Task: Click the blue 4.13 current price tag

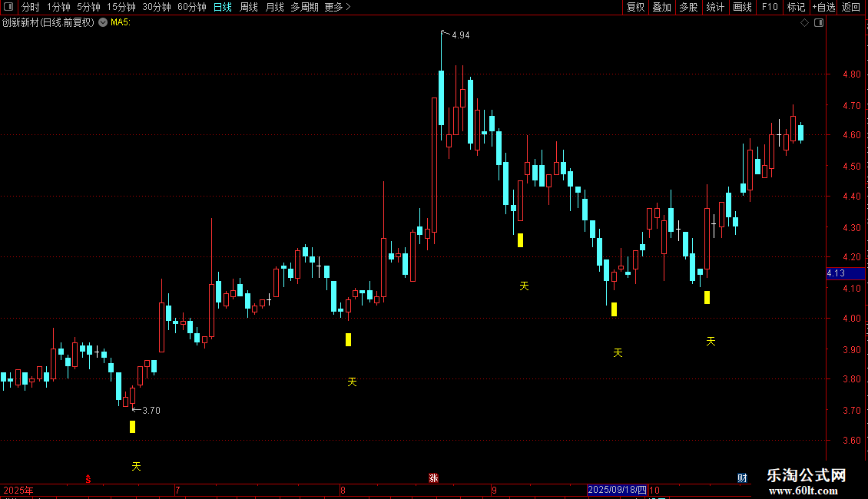Action: click(x=845, y=273)
